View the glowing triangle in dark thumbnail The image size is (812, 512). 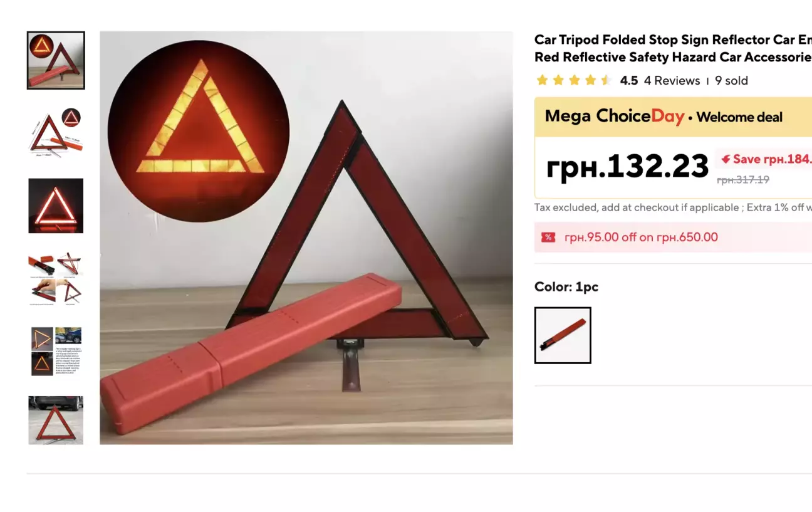coord(56,206)
